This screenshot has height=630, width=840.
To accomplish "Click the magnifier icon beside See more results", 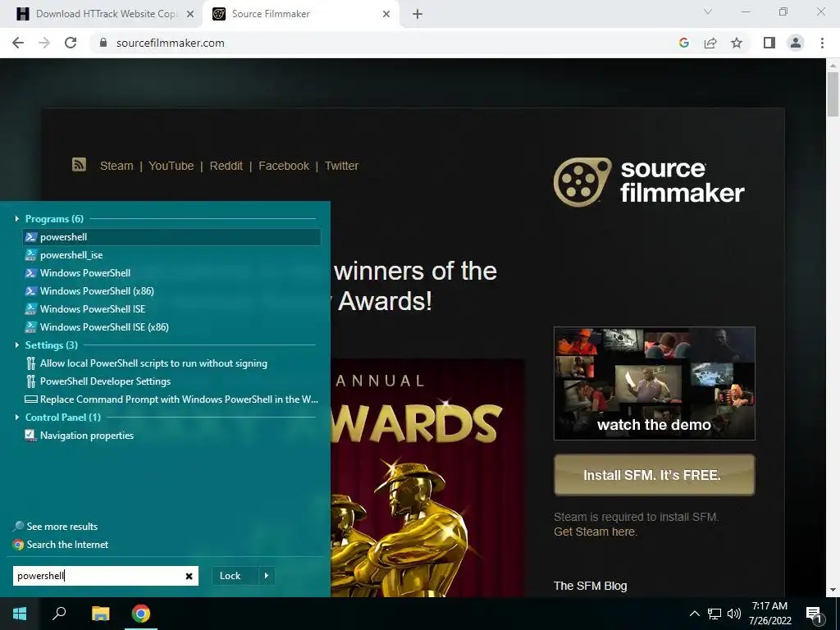I will tap(19, 526).
